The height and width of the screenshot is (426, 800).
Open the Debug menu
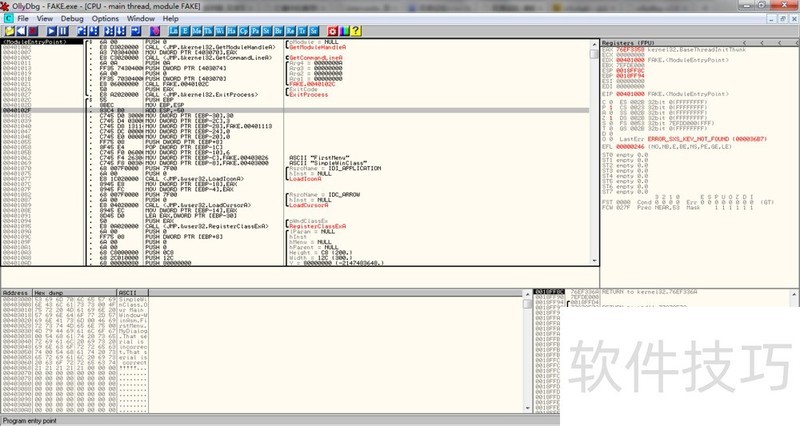[x=72, y=18]
